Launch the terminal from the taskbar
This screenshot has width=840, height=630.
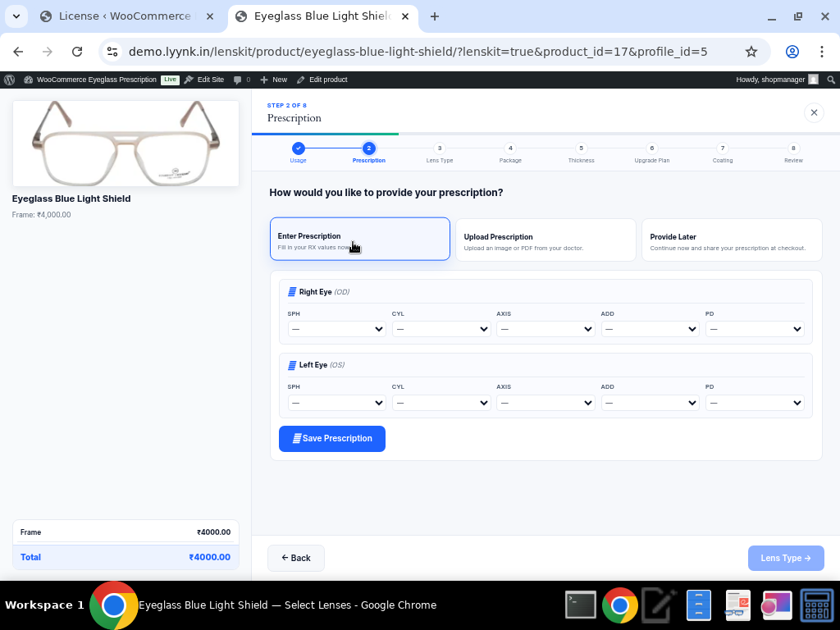tap(581, 605)
